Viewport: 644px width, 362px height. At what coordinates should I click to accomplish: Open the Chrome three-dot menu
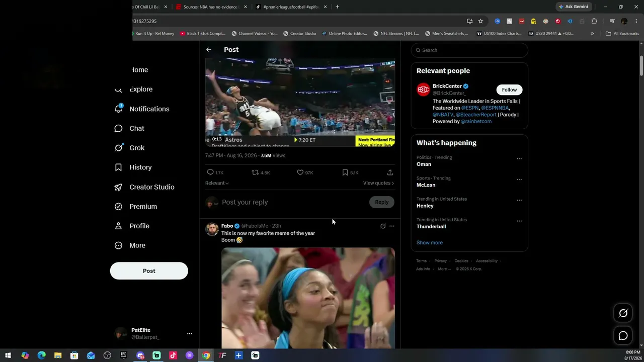[635, 21]
